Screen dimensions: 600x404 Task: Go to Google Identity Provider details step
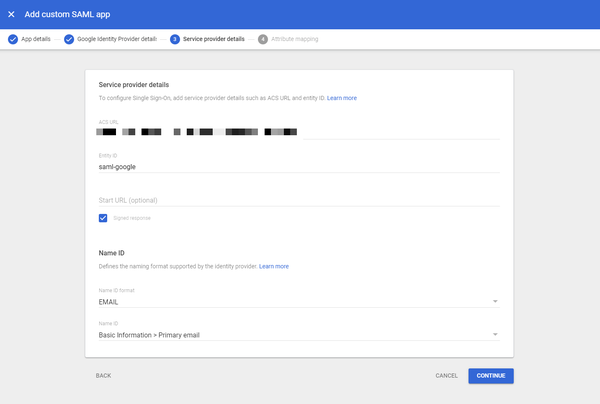[x=117, y=39]
